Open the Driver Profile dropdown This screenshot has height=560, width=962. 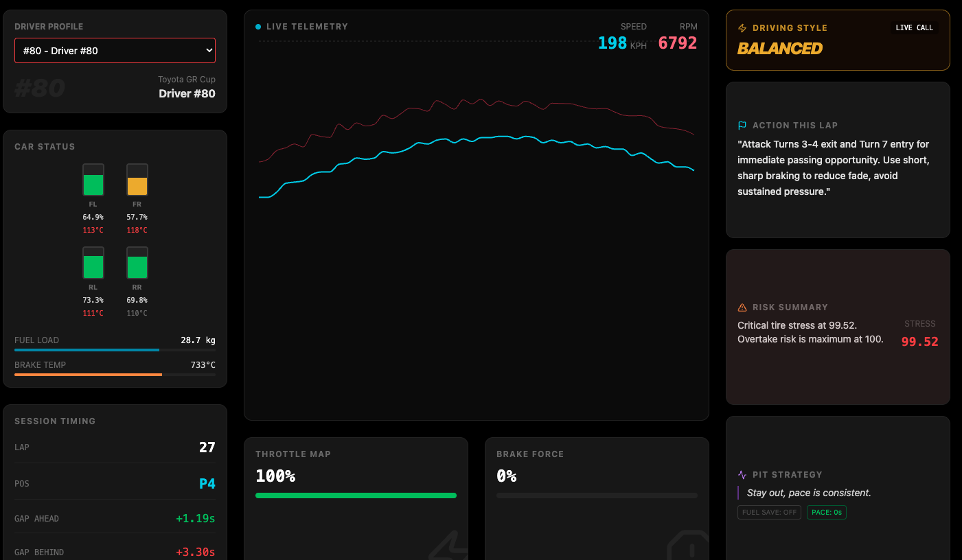[x=115, y=51]
